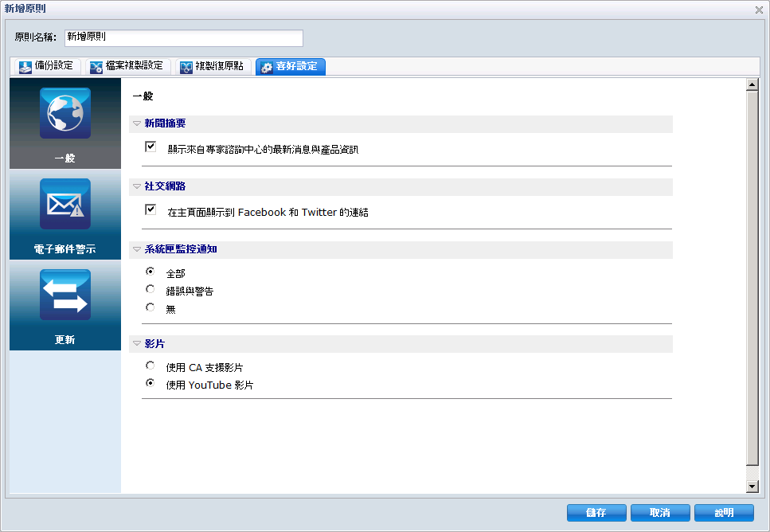
Task: Click the 喜好設定 gear icon
Action: coord(267,67)
